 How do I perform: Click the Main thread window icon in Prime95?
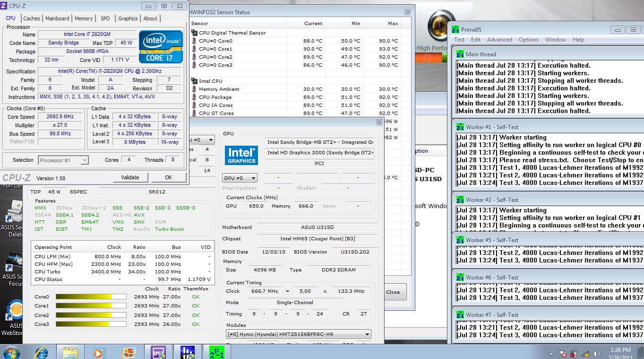[460, 54]
